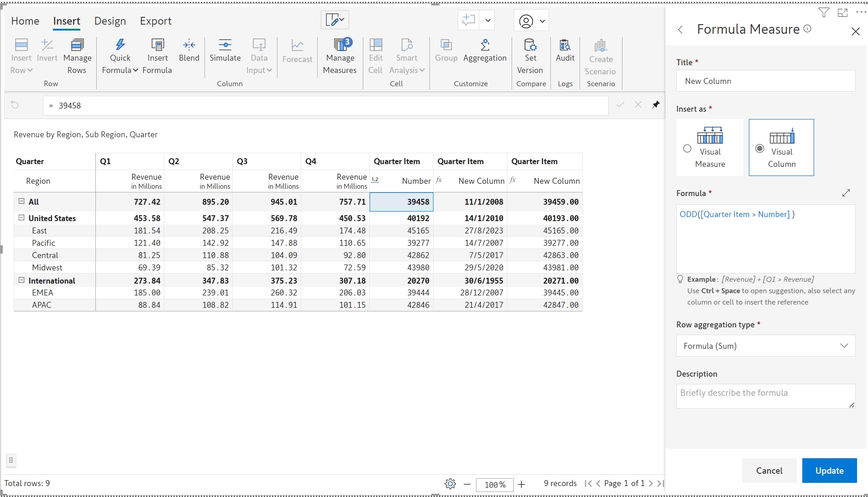
Task: Select the Visual Measure radio option
Action: coord(687,149)
